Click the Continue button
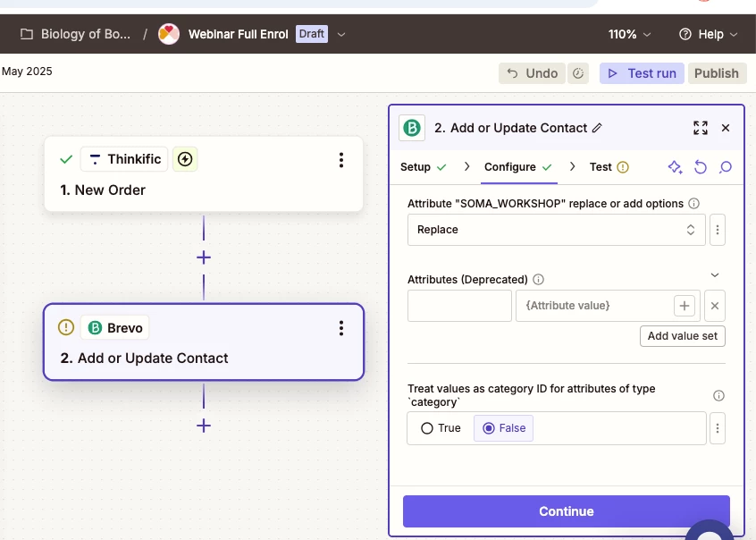Screen dimensions: 756x540 point(567,511)
